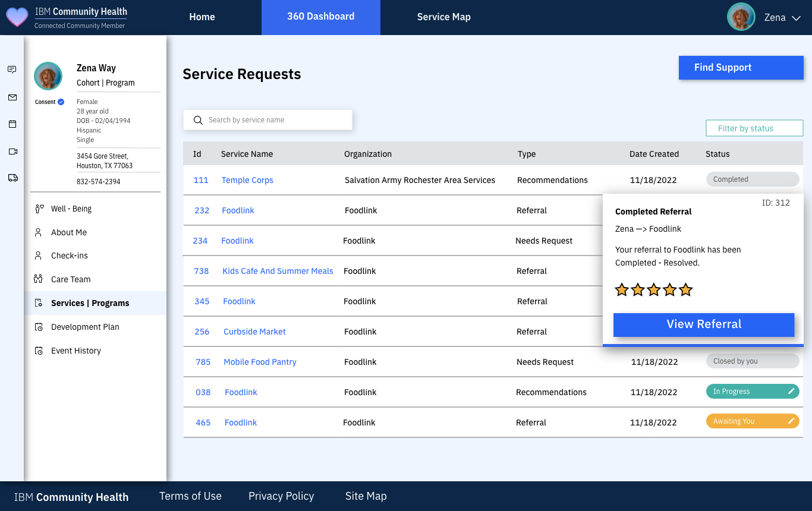Click the Care Team group icon
Image resolution: width=812 pixels, height=511 pixels.
[x=39, y=279]
